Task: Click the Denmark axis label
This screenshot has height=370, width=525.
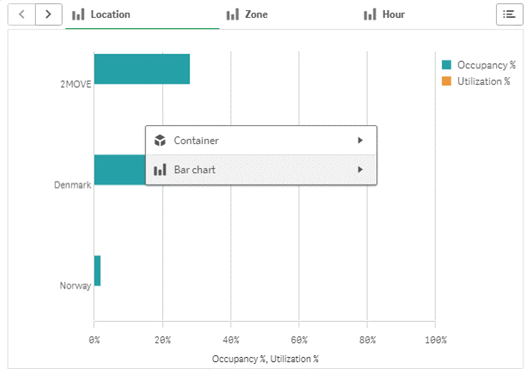Action: 73,185
